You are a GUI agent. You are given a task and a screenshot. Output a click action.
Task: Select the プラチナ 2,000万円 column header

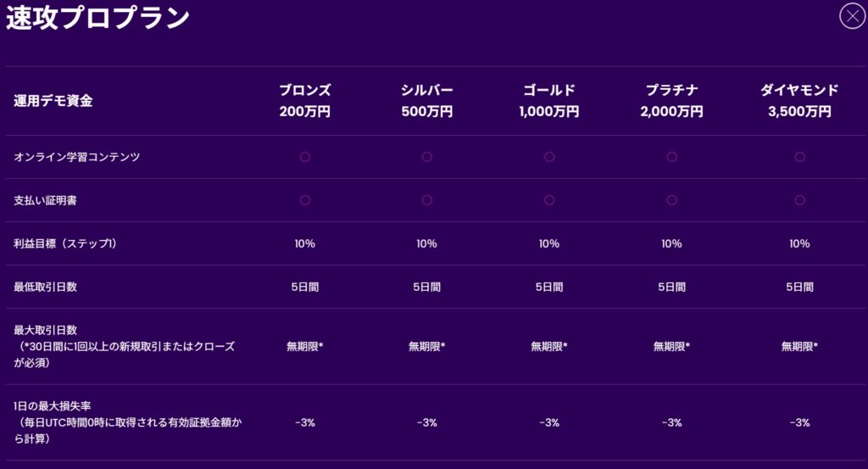point(671,100)
